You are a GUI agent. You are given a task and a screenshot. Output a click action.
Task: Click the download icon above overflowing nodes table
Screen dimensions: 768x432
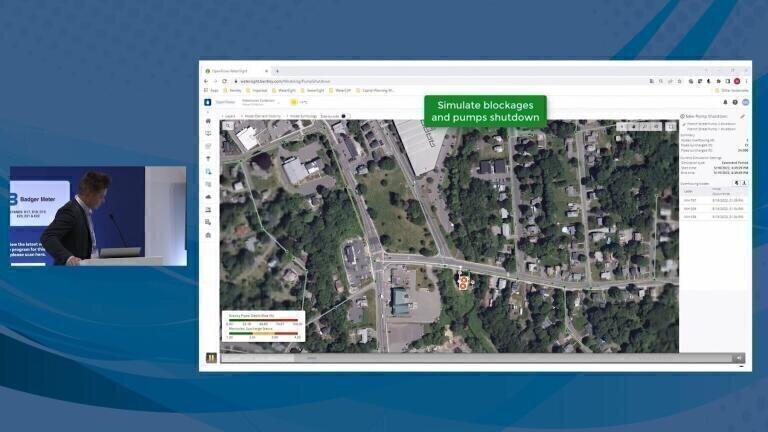coord(744,183)
